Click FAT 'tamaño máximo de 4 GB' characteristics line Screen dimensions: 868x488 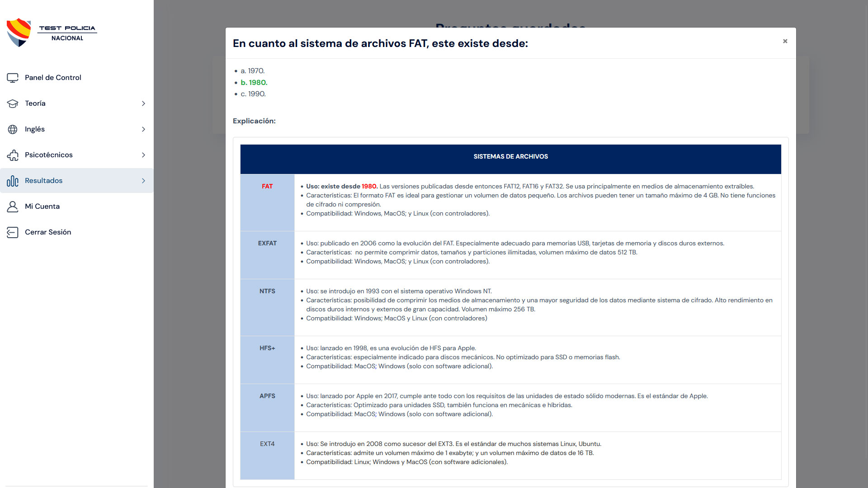[x=541, y=200]
